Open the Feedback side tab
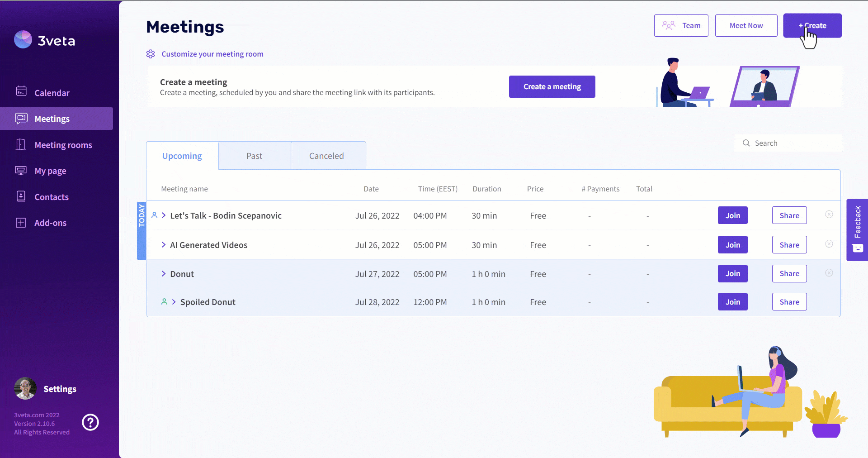Image resolution: width=868 pixels, height=458 pixels. tap(857, 230)
